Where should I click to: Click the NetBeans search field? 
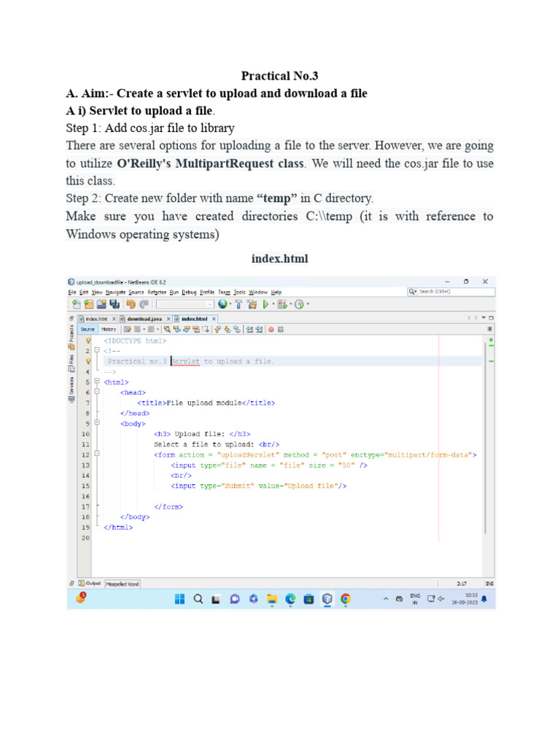(x=451, y=292)
